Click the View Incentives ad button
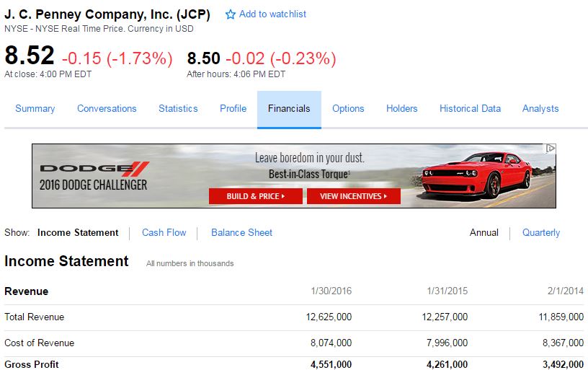This screenshot has height=383, width=588. [354, 196]
